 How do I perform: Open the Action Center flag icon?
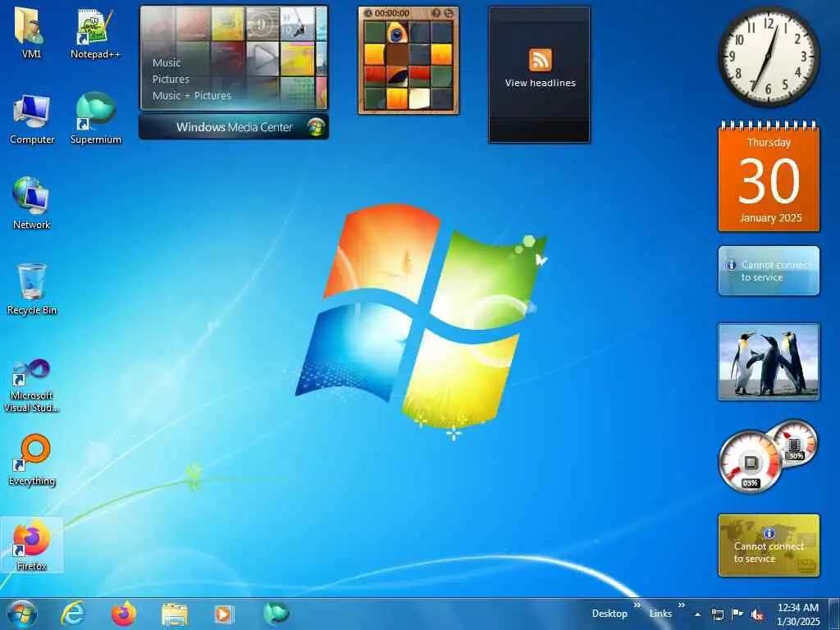[x=737, y=614]
